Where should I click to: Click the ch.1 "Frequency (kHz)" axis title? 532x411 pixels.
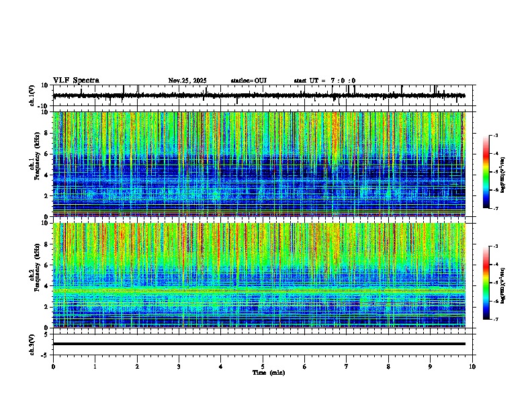(37, 156)
